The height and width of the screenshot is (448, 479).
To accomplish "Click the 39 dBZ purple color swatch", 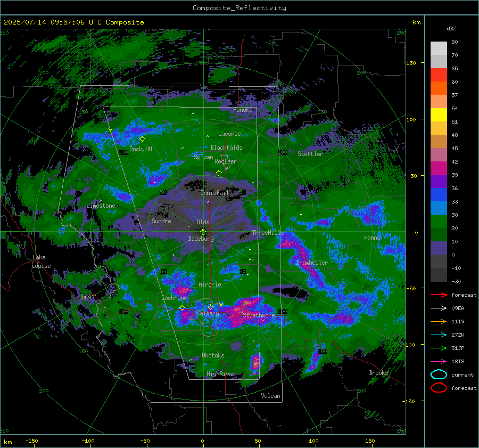I will [439, 181].
